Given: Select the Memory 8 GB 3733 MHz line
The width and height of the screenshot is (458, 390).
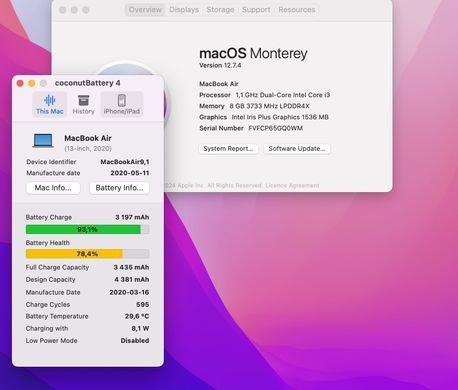Looking at the screenshot, I should (x=254, y=106).
